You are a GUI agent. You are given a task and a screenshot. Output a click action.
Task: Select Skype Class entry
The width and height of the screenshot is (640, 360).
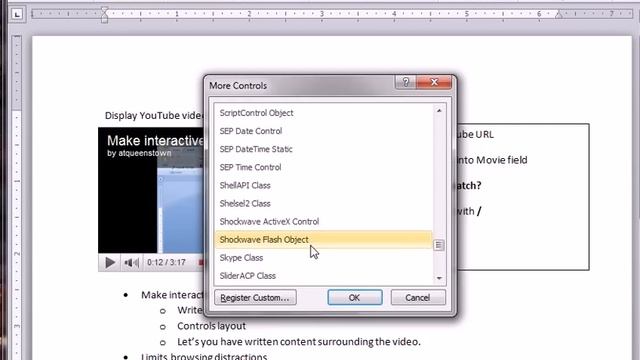click(323, 258)
